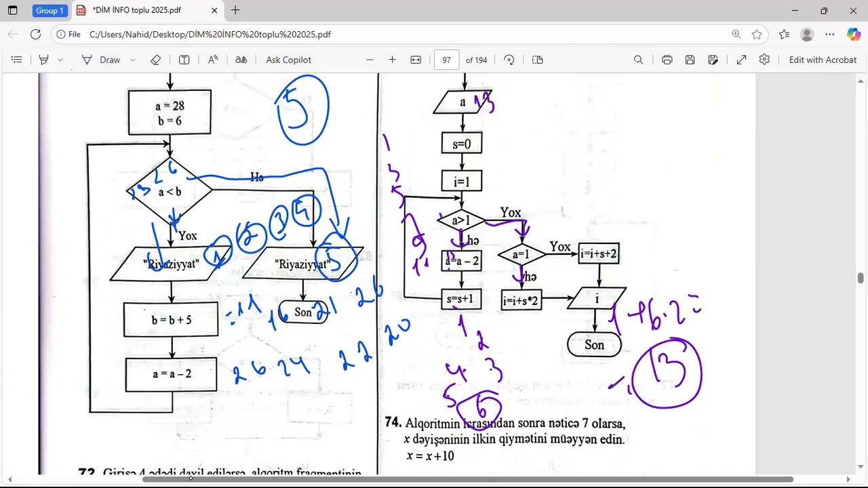Open the browser profile avatar

coord(807,34)
